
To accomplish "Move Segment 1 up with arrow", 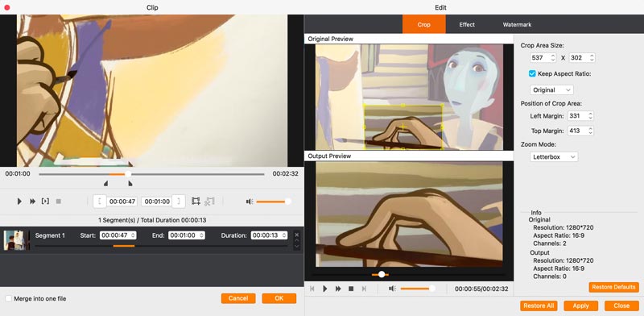I will point(297,240).
